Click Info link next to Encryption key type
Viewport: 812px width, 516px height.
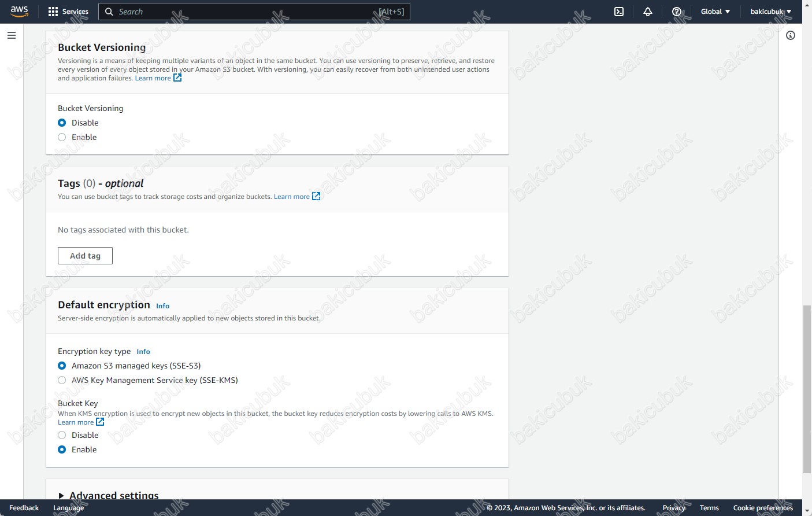coord(143,352)
